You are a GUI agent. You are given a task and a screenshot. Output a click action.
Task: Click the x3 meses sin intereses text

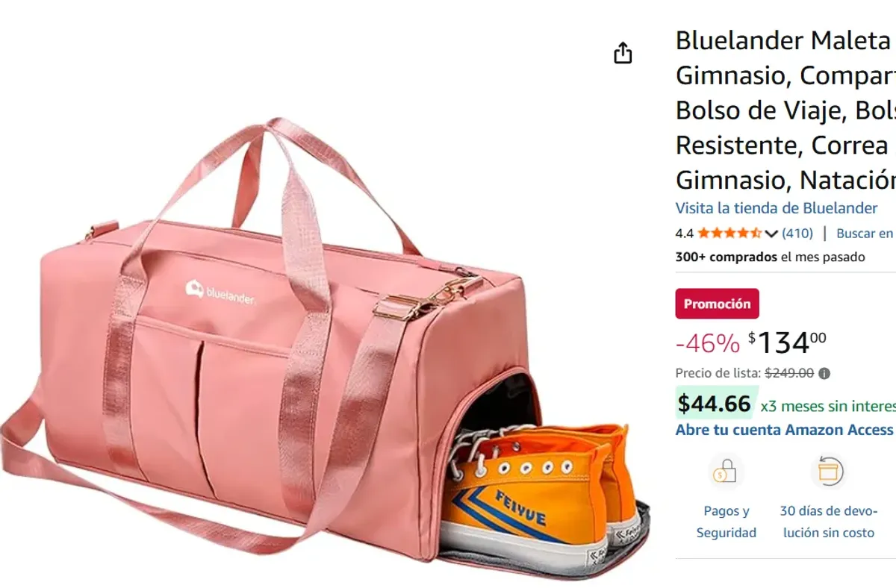(x=828, y=406)
